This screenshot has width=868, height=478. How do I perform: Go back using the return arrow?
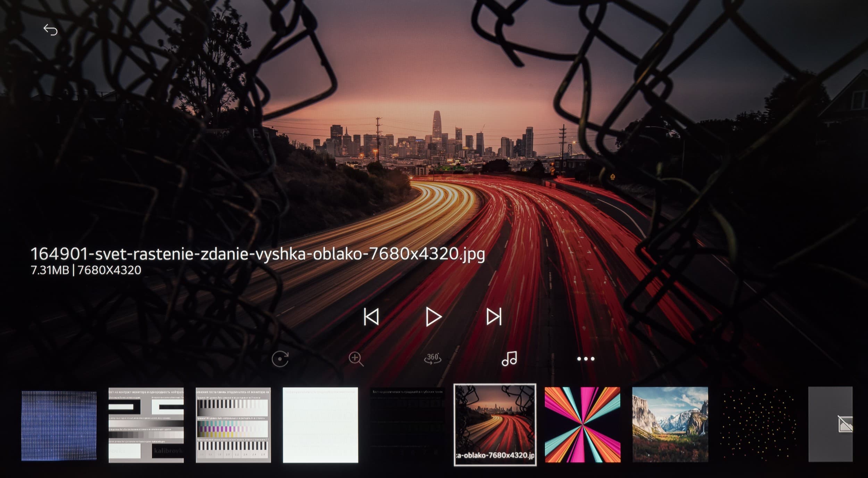[x=51, y=30]
